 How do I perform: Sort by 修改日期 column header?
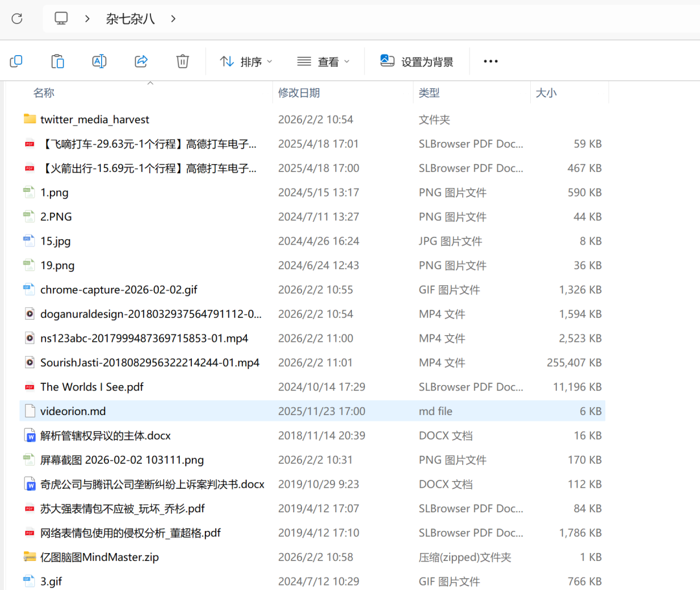coord(299,93)
